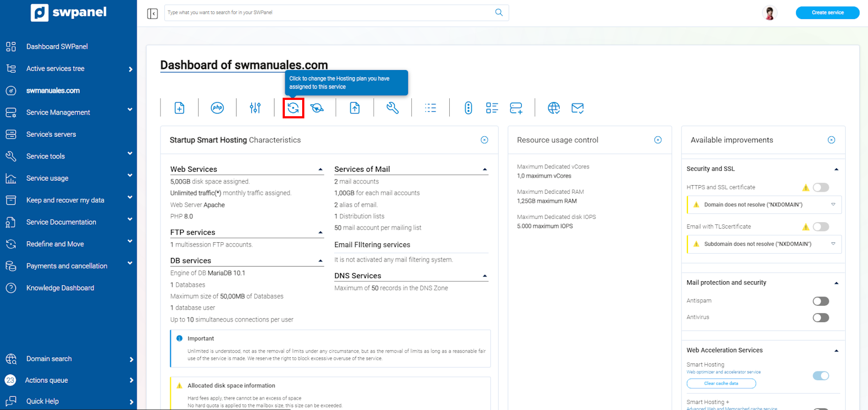Open the user avatar profile
Screen dimensions: 868x410
(769, 12)
